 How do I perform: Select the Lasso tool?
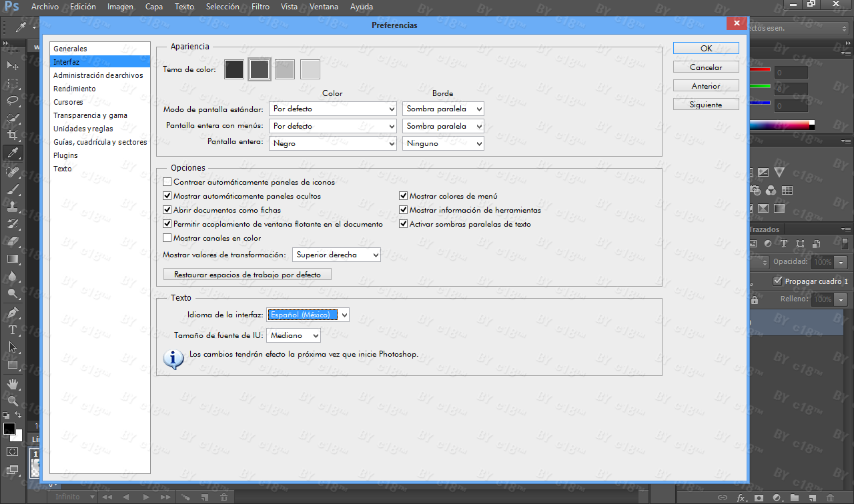point(13,101)
